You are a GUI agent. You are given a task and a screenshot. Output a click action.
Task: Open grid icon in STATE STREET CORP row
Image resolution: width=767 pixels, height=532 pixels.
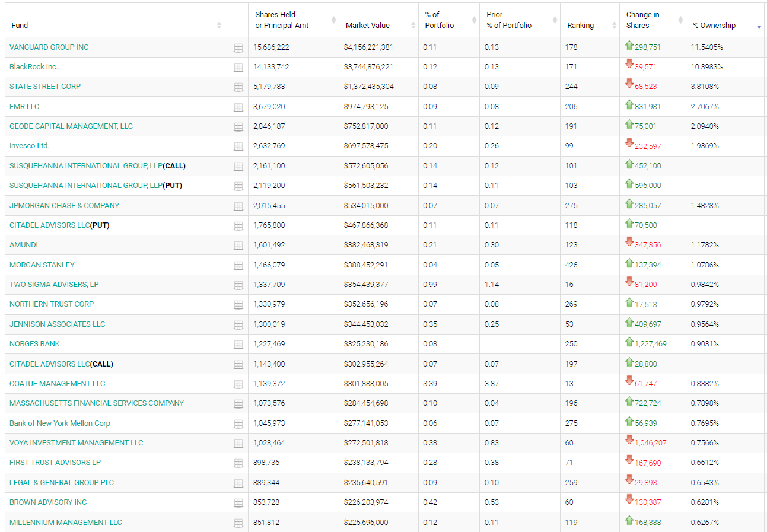click(x=238, y=87)
